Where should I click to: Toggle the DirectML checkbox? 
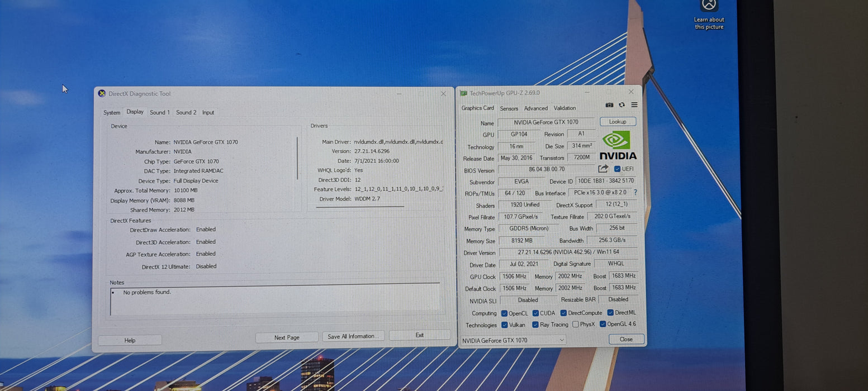(610, 313)
